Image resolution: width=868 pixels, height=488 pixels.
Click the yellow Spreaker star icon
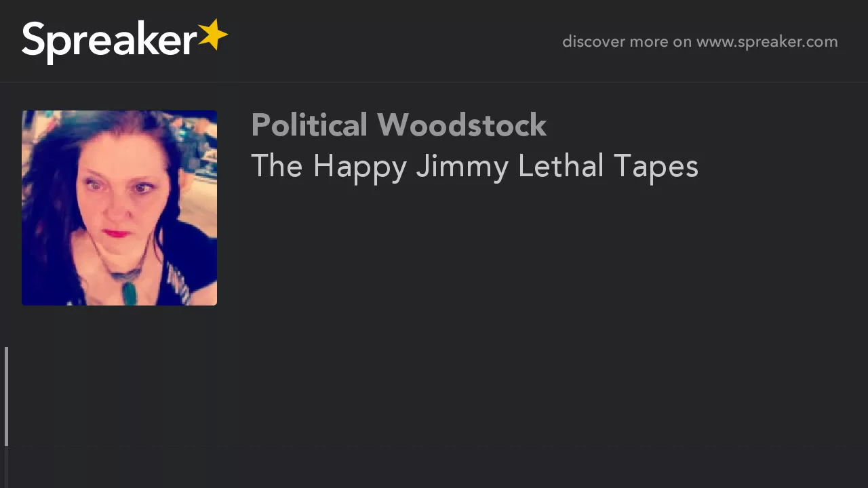[x=214, y=35]
